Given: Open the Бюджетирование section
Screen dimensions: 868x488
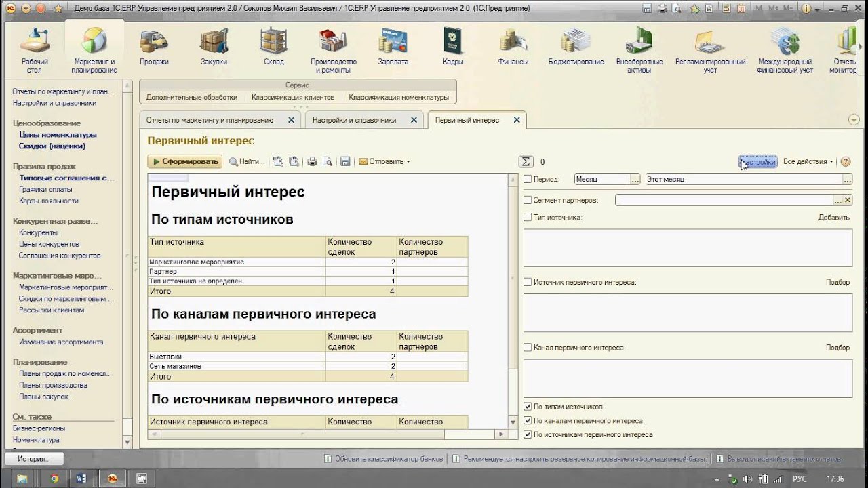Looking at the screenshot, I should point(576,47).
